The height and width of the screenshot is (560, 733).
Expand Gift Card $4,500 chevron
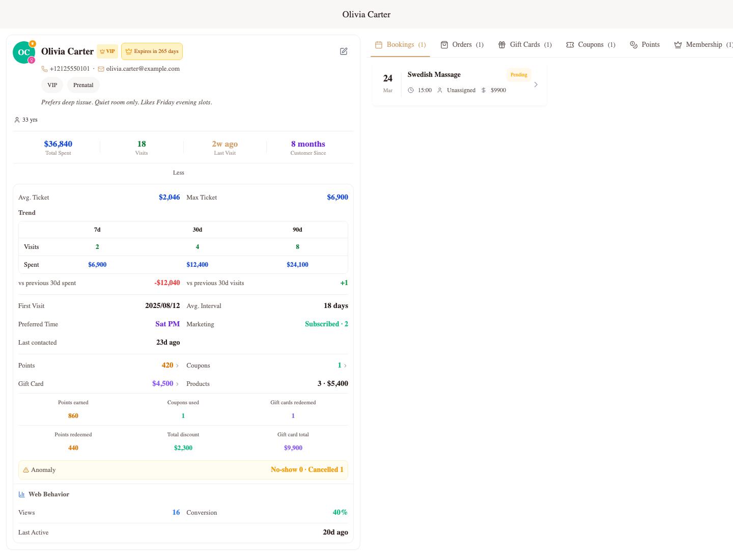(177, 384)
